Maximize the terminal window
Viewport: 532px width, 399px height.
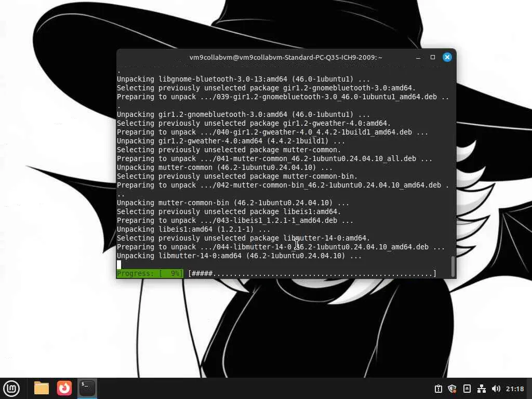pos(433,57)
